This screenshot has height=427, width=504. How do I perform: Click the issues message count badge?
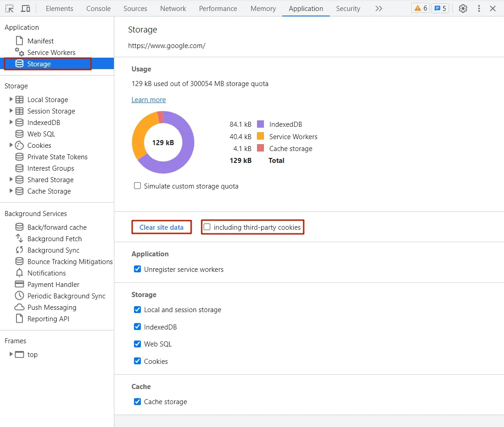coord(440,8)
